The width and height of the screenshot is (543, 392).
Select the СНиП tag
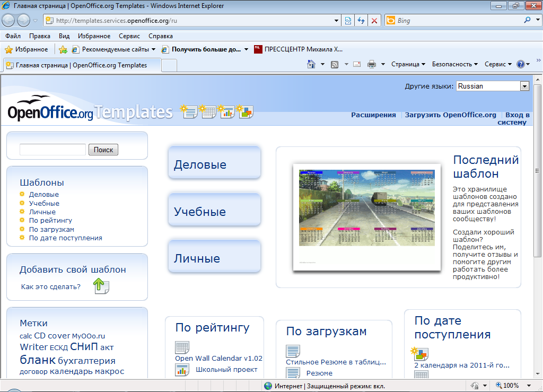point(83,346)
